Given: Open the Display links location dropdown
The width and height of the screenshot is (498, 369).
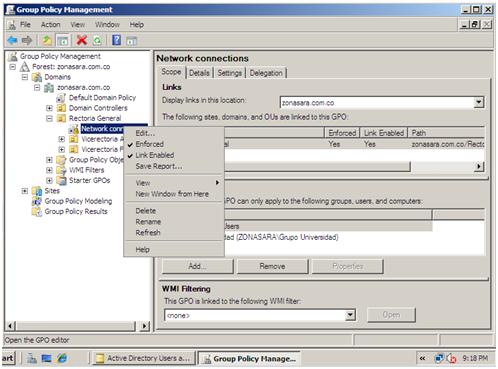Looking at the screenshot, I should pyautogui.click(x=479, y=102).
